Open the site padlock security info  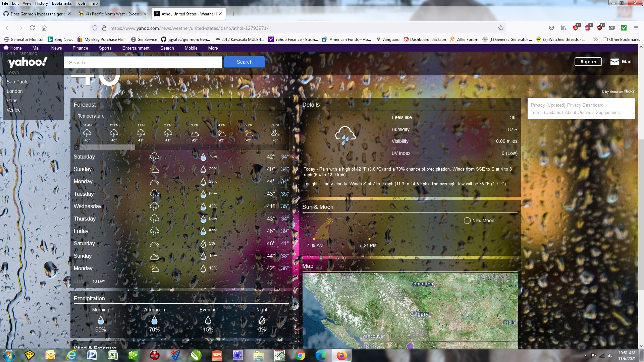coord(104,28)
